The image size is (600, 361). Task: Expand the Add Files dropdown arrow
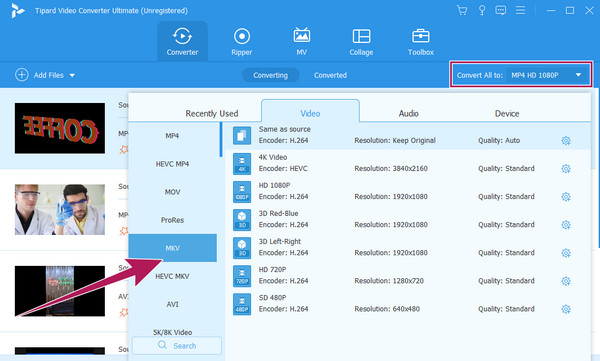(72, 75)
